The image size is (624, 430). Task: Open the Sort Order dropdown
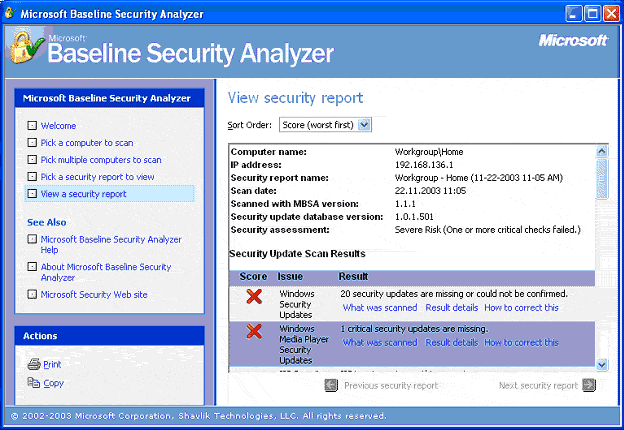click(364, 125)
